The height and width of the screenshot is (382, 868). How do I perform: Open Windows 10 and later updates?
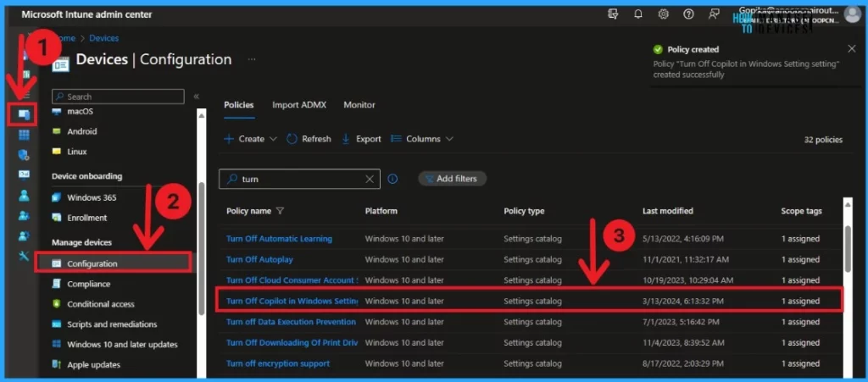(122, 345)
